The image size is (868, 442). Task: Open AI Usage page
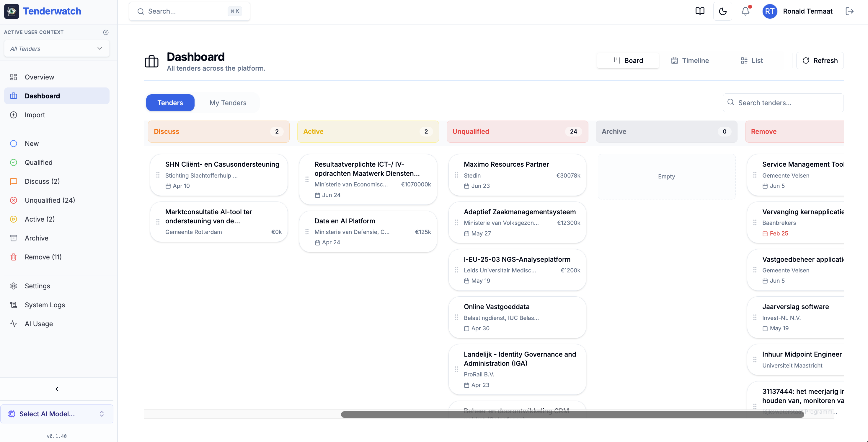click(57, 323)
